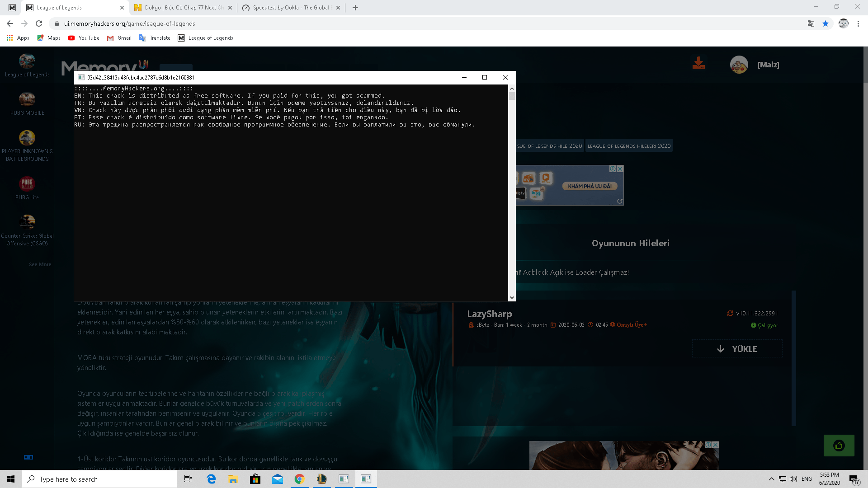Open League of Legends bookmark in bookmarks bar
This screenshot has width=868, height=488.
[x=206, y=38]
